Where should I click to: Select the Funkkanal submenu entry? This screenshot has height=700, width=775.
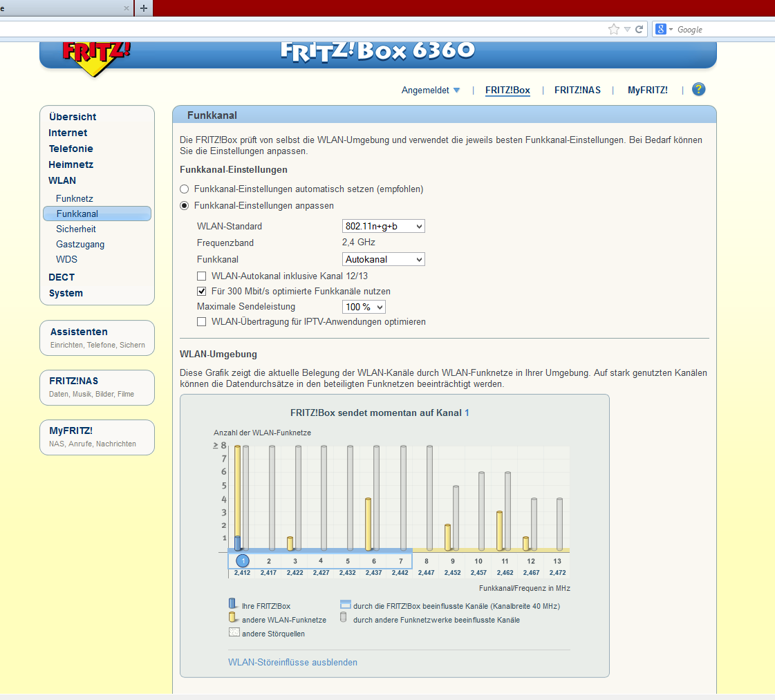point(97,214)
